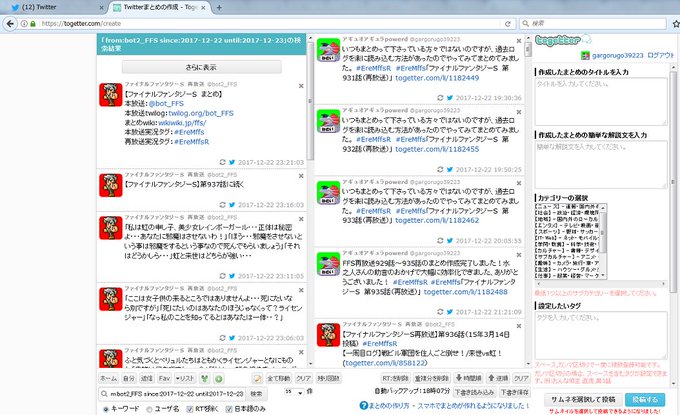
Task: Click the まとめのタイトル input box
Action: [x=601, y=101]
